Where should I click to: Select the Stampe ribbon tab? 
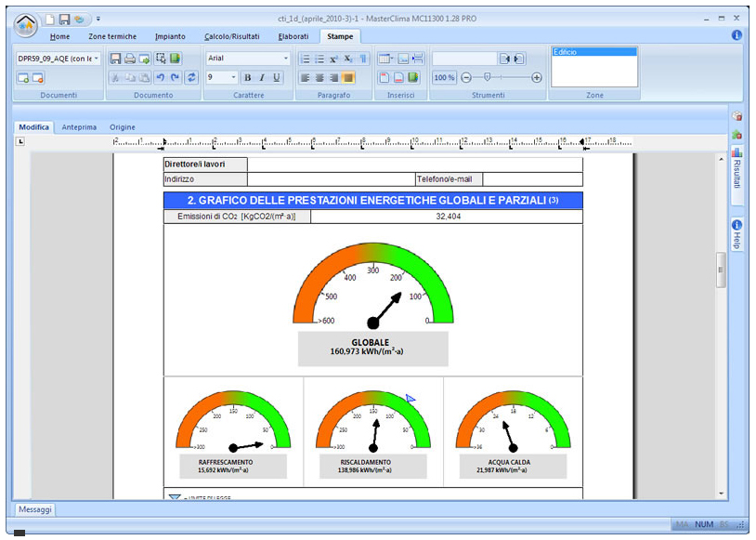[340, 36]
